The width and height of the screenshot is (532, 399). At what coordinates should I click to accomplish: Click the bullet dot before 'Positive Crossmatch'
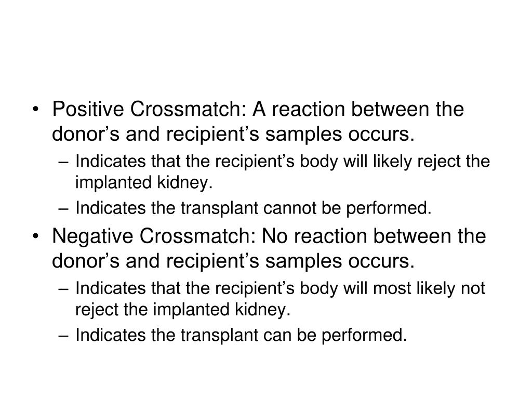pos(35,110)
